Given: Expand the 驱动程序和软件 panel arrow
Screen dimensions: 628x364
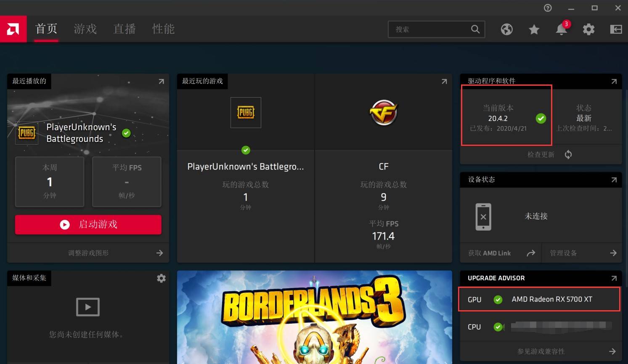Looking at the screenshot, I should pos(614,82).
